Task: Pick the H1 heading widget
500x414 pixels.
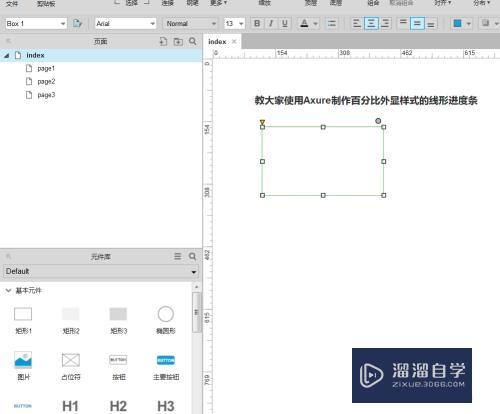Action: pyautogui.click(x=70, y=406)
